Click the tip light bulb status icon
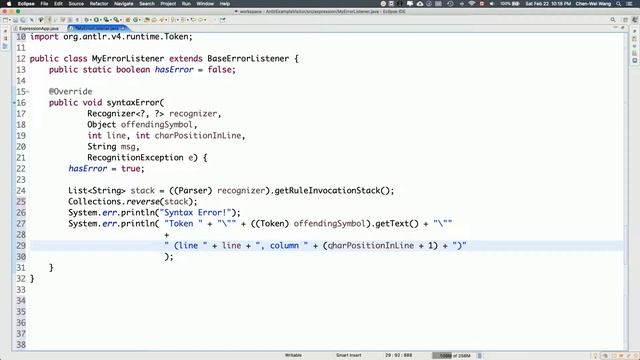Screen dimensions: 640x360 pyautogui.click(x=596, y=356)
